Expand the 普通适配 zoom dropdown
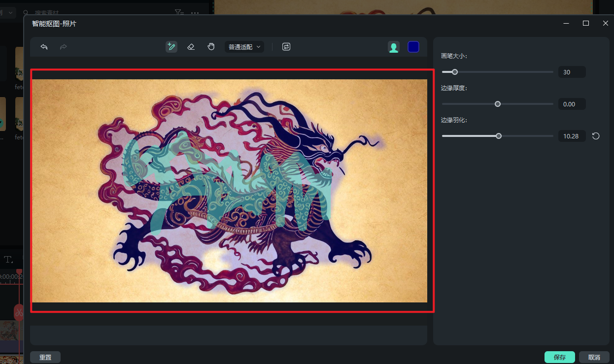The width and height of the screenshot is (614, 364). click(x=244, y=47)
